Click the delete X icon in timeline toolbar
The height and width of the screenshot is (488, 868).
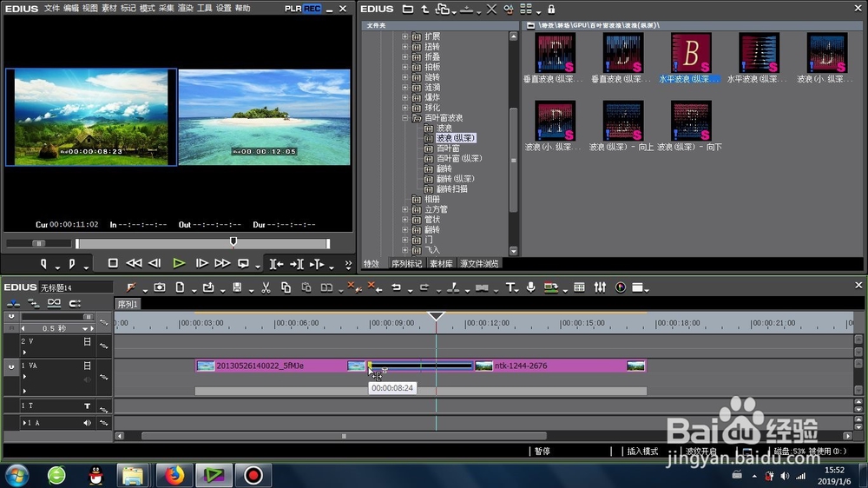(352, 287)
